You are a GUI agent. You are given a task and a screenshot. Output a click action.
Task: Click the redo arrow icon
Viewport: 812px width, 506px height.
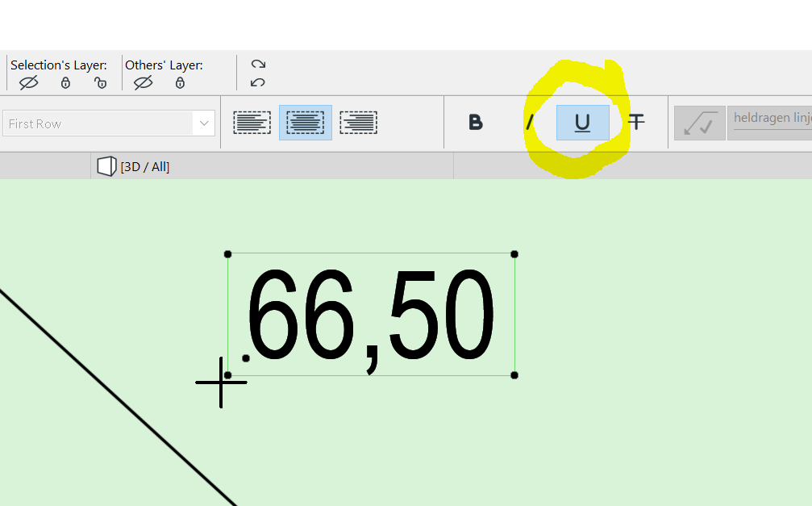point(258,65)
